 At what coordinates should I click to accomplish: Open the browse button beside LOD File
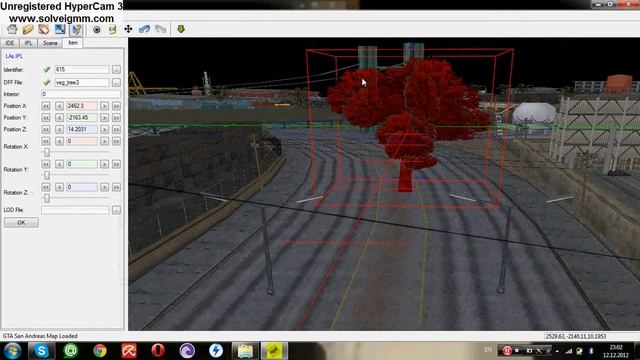coord(116,210)
